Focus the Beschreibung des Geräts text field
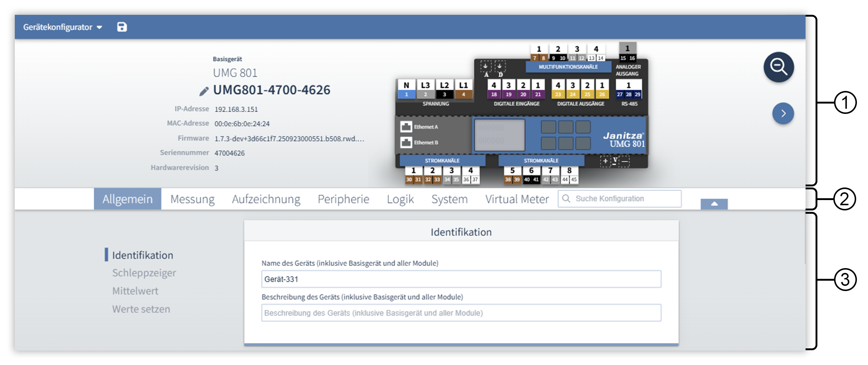This screenshot has height=365, width=868. coord(461,313)
